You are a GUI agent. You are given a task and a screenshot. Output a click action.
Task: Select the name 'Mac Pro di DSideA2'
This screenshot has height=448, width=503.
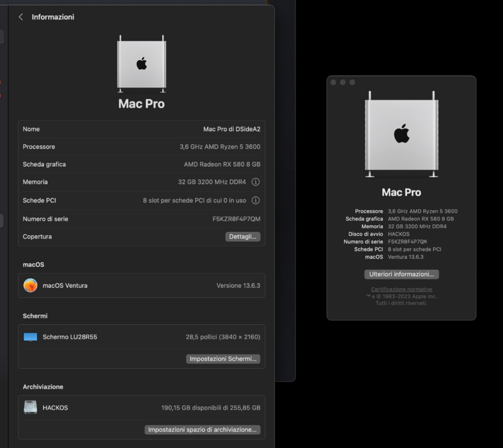[x=231, y=129]
